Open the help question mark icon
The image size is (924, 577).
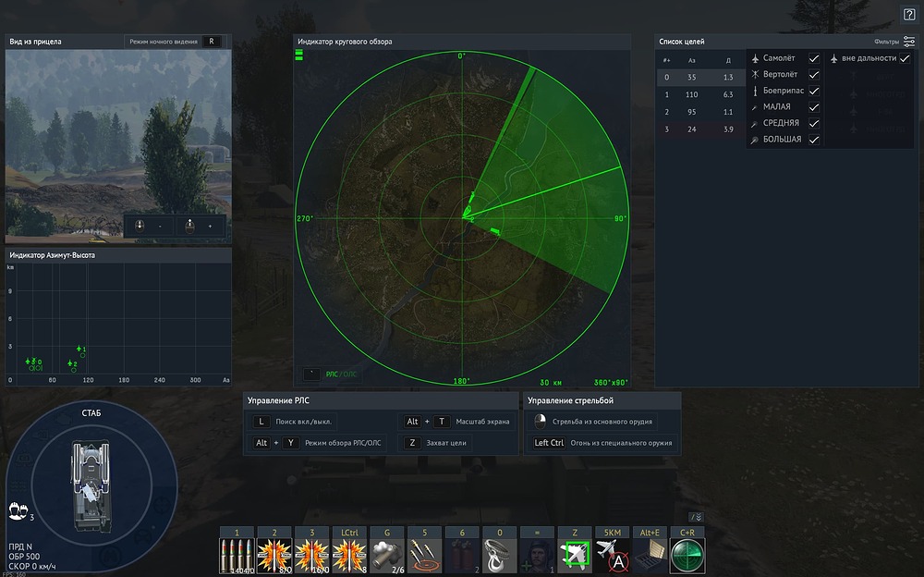click(909, 15)
